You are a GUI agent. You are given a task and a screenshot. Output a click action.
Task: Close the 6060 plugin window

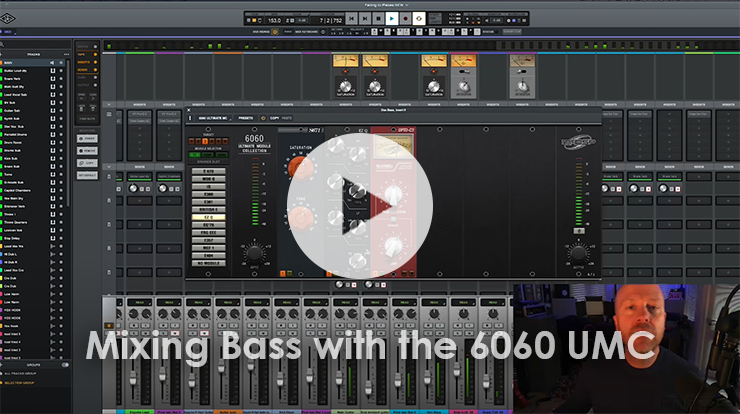tap(189, 110)
